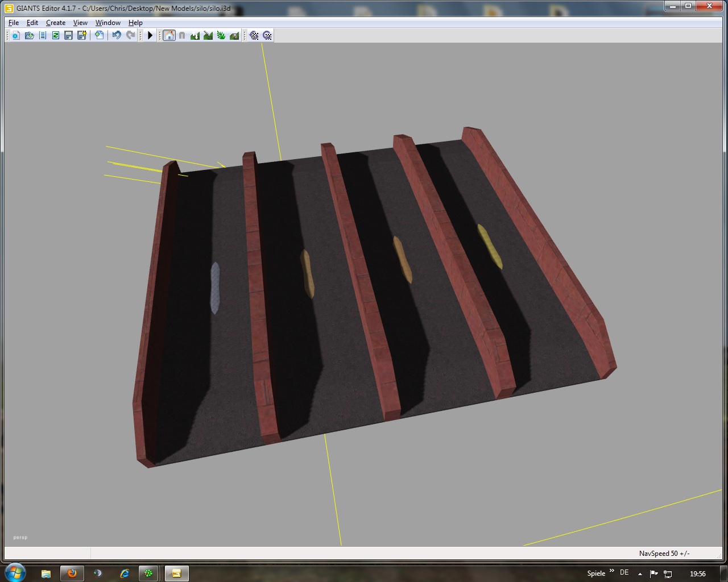Image resolution: width=728 pixels, height=582 pixels.
Task: Select the house navigation mode icon
Action: click(169, 35)
